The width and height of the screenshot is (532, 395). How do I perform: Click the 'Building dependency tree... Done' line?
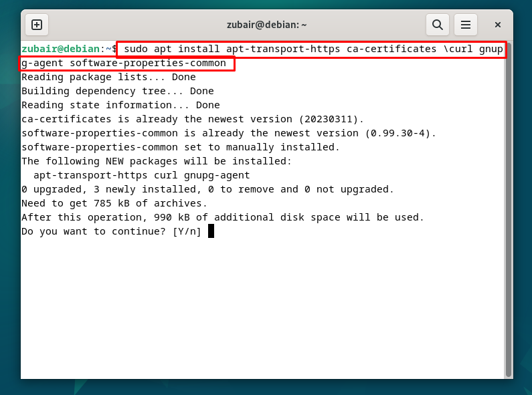[x=118, y=91]
